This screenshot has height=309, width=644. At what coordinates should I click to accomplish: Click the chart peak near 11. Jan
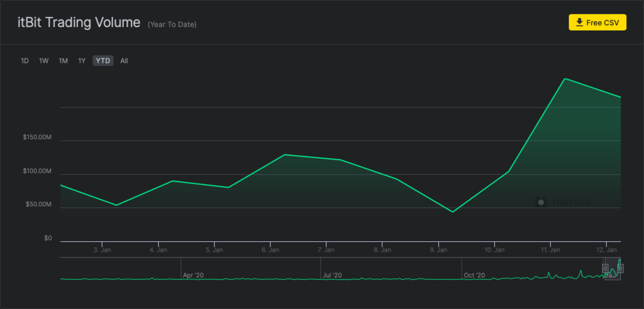[565, 79]
